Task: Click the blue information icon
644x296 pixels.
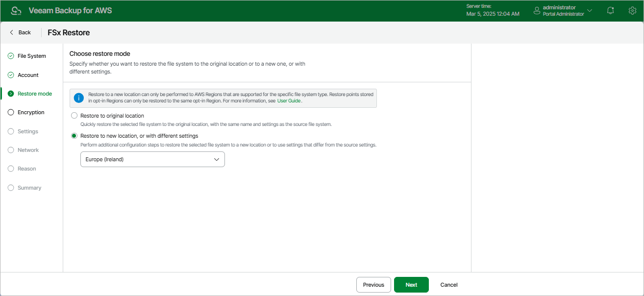Action: click(x=79, y=98)
